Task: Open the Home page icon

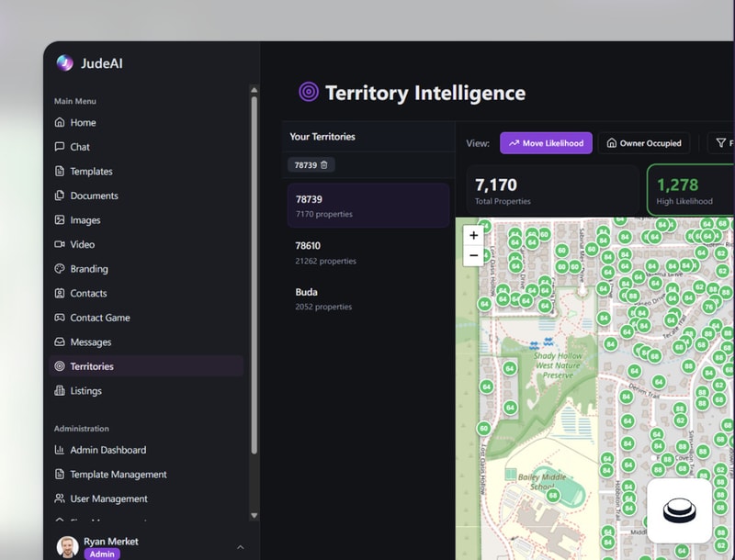Action: (x=60, y=122)
